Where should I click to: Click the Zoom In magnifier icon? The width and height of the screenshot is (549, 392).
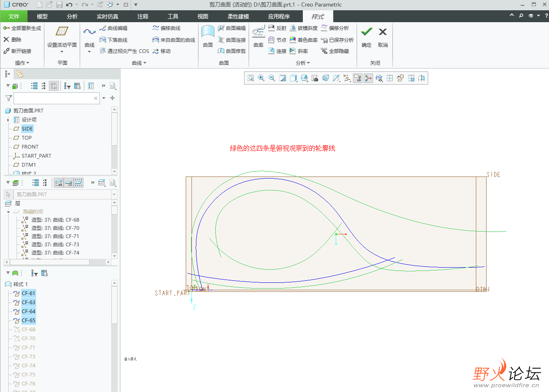tap(261, 78)
